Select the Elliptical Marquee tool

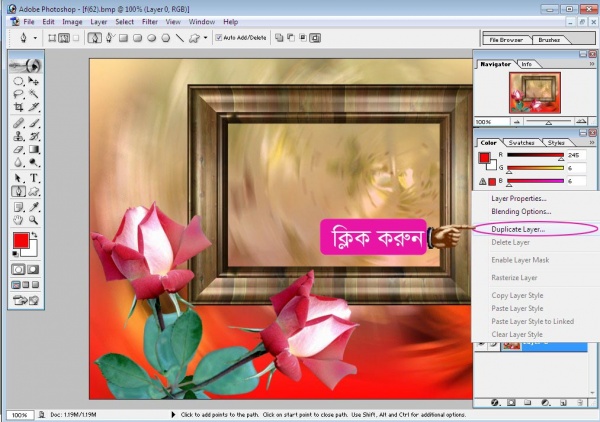(x=18, y=81)
